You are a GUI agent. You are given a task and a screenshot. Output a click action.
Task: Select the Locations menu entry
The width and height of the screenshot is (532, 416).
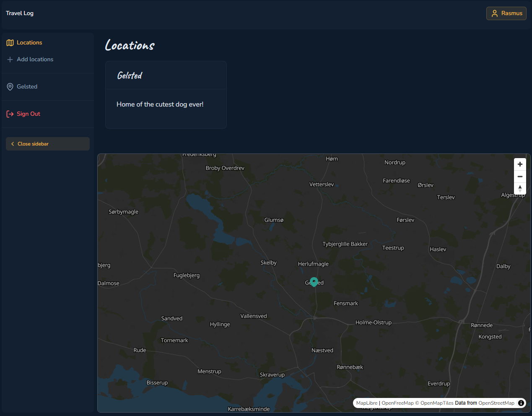tap(29, 42)
